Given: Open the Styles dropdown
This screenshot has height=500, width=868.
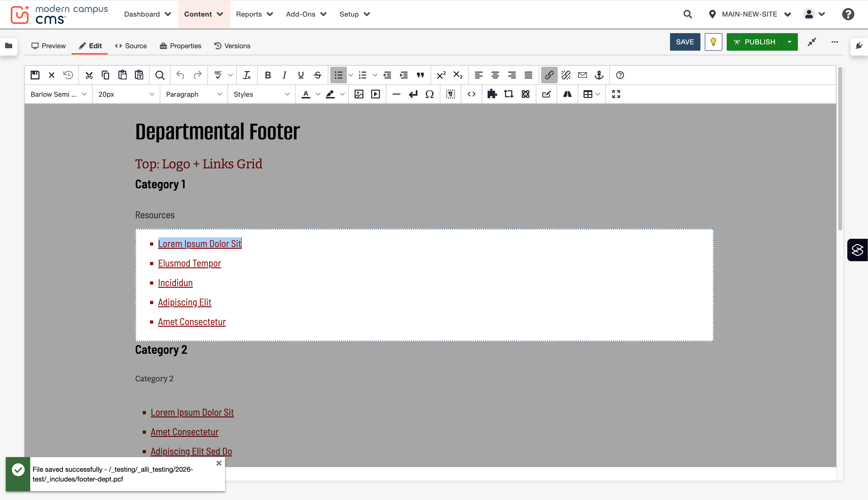Looking at the screenshot, I should pos(262,94).
